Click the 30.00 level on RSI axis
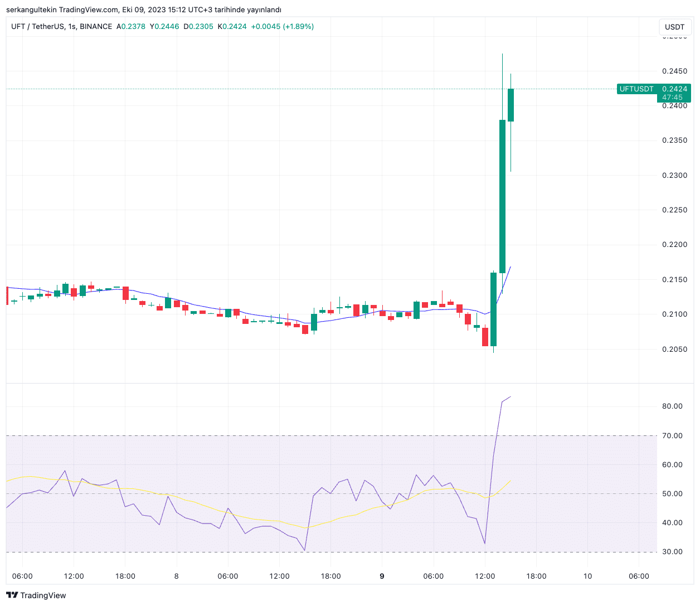The image size is (700, 606). pyautogui.click(x=672, y=551)
